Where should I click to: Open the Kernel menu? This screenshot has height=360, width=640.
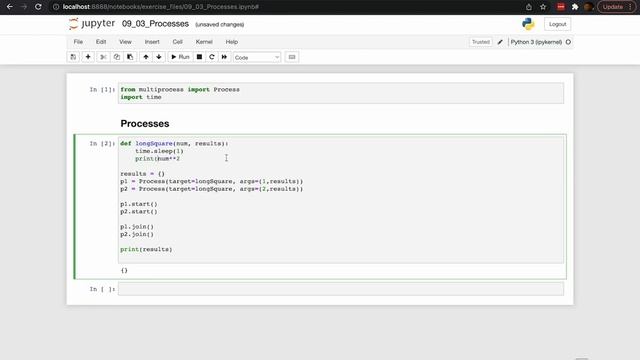[204, 42]
